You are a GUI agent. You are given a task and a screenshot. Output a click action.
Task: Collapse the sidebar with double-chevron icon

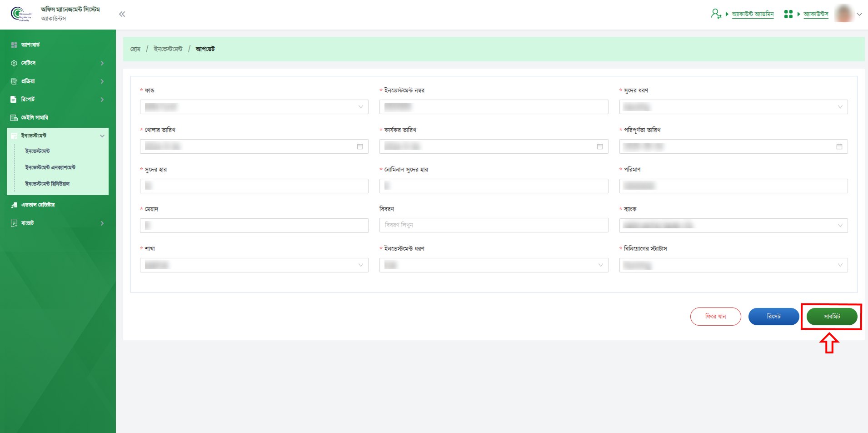(122, 14)
